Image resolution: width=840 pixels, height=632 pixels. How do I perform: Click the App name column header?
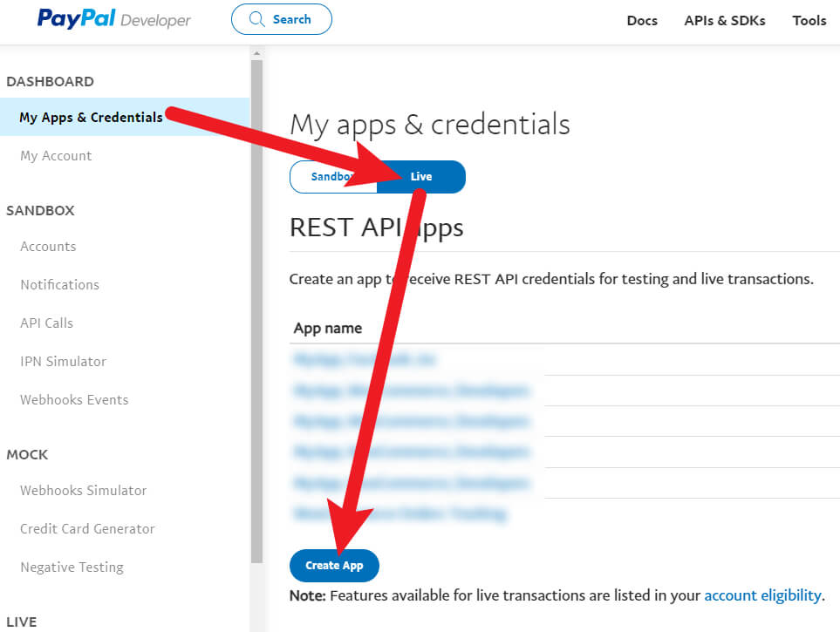point(328,328)
